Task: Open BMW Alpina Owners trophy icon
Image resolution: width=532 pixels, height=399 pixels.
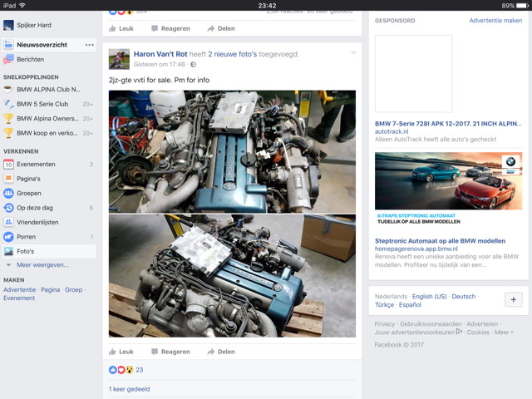Action: (x=8, y=119)
